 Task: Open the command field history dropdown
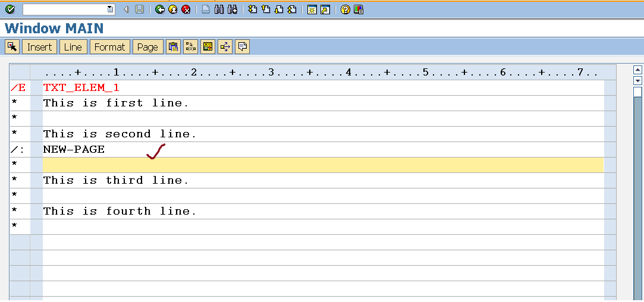(x=110, y=9)
